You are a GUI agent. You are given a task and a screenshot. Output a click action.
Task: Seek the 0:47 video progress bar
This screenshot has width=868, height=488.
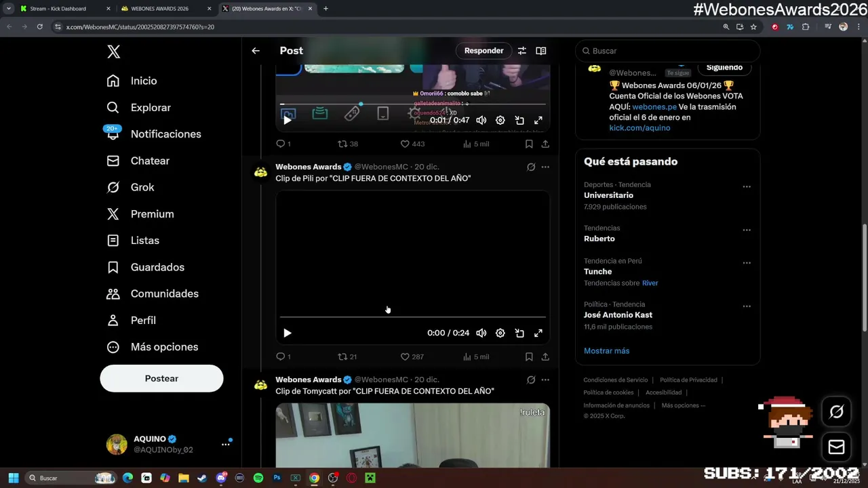[413, 104]
